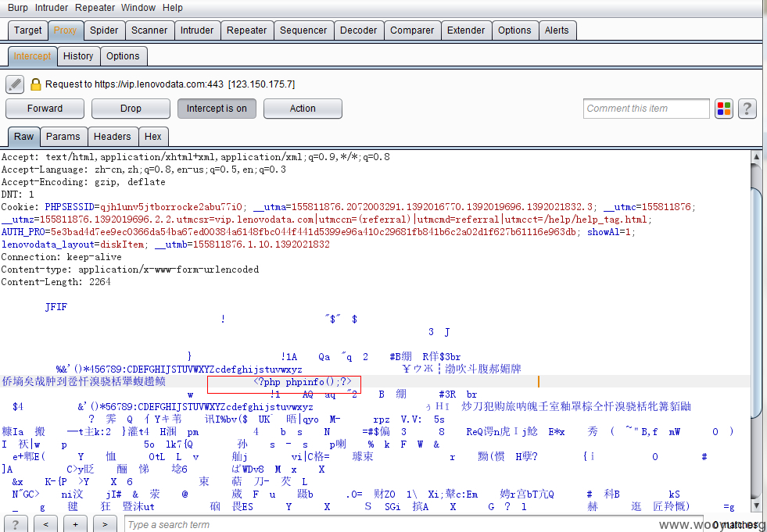
Task: Open help with the question mark icon near comment box
Action: [x=747, y=109]
